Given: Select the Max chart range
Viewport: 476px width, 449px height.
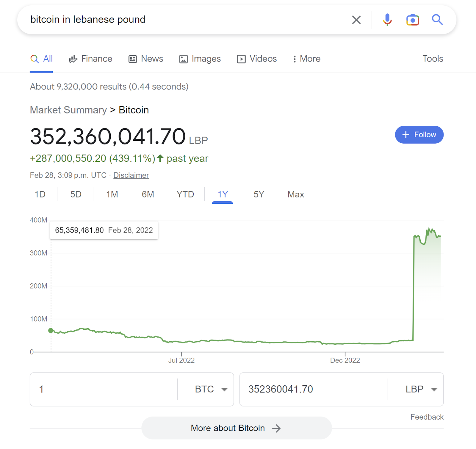Looking at the screenshot, I should pos(296,194).
